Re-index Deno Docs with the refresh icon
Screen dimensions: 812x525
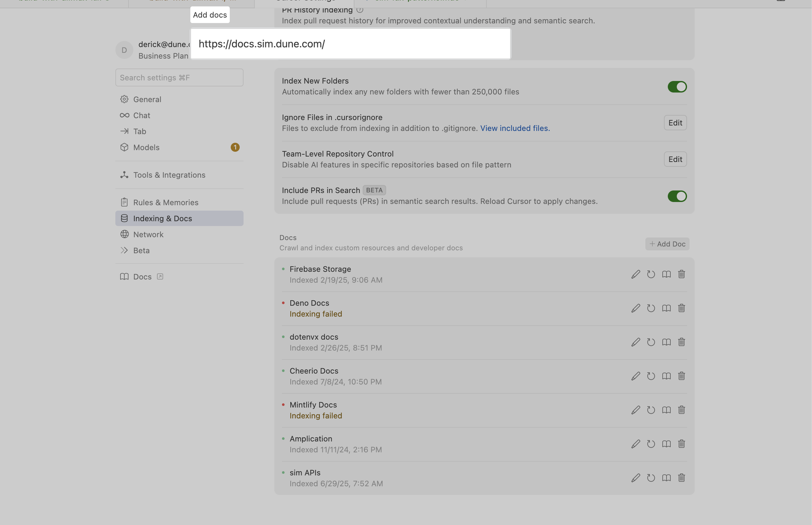(651, 308)
